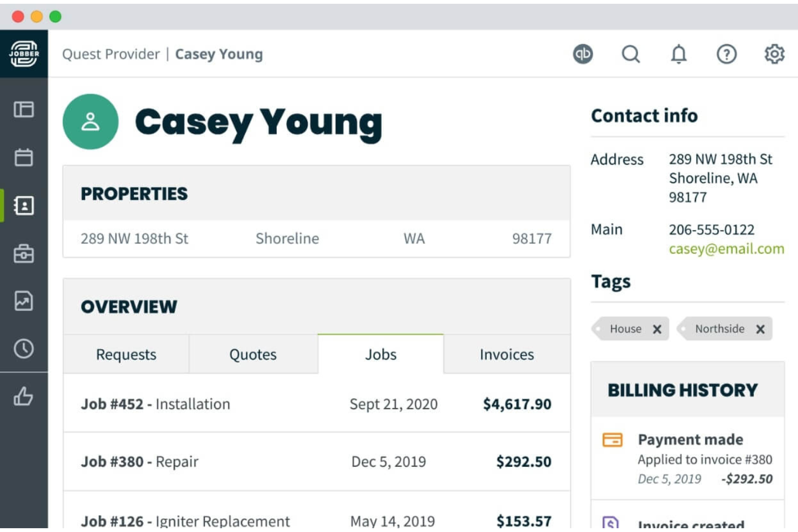Select the clients contact book icon
Image resolution: width=798 pixels, height=532 pixels.
tap(24, 205)
